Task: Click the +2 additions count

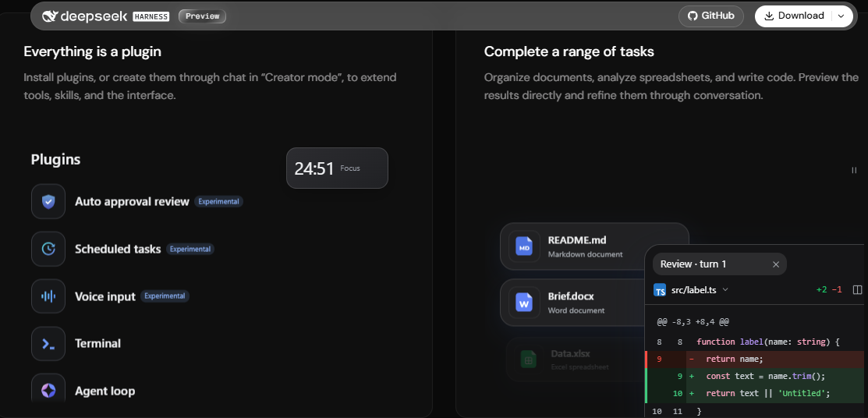Action: [x=822, y=289]
